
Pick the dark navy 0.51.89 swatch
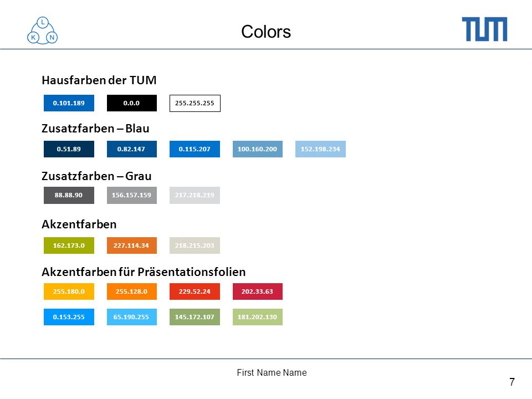[69, 149]
